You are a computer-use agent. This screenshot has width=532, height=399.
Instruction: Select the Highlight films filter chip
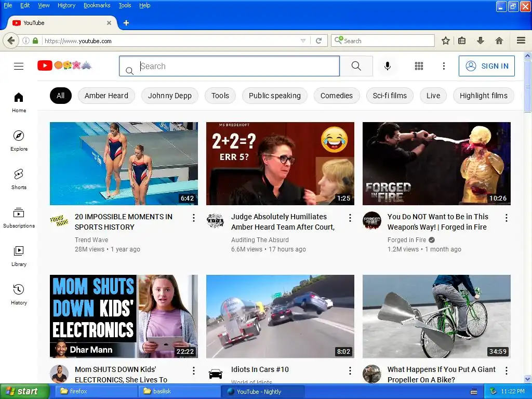484,96
